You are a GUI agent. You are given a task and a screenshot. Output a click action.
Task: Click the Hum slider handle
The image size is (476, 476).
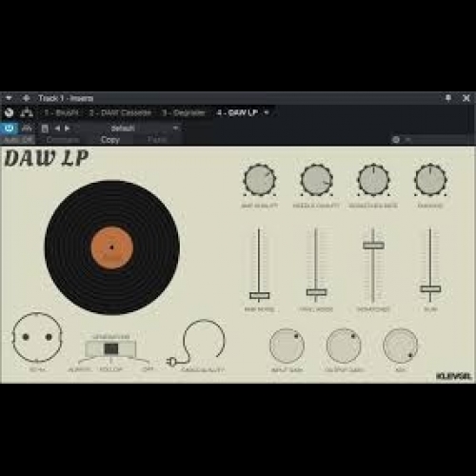click(430, 288)
